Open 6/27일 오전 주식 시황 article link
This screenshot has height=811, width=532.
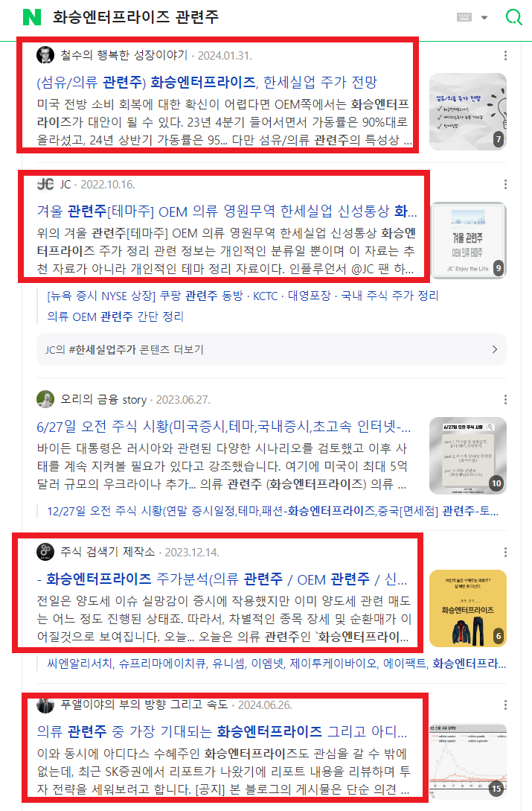[x=224, y=427]
